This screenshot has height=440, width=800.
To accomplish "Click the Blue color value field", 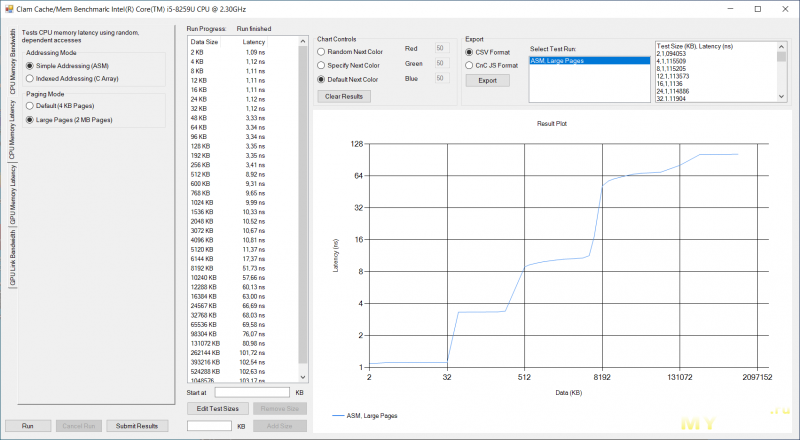I will click(442, 78).
